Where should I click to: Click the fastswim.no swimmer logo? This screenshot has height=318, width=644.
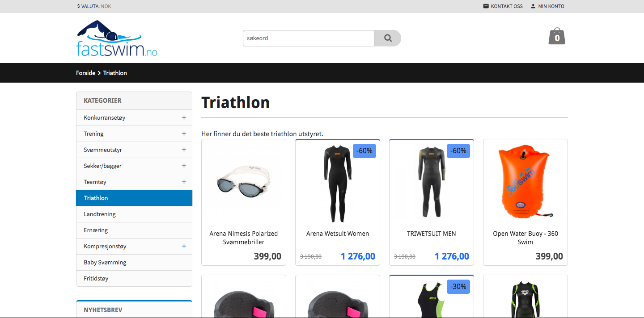(x=117, y=38)
